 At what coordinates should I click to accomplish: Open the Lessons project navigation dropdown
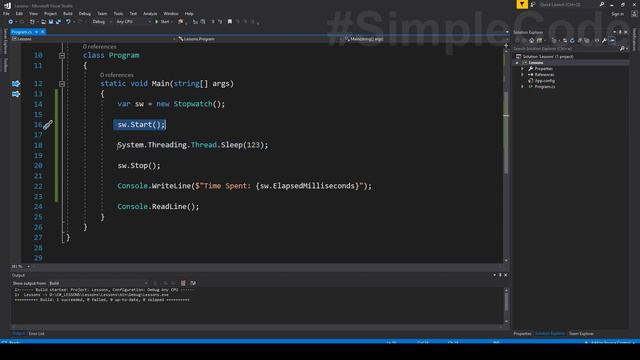pos(94,39)
